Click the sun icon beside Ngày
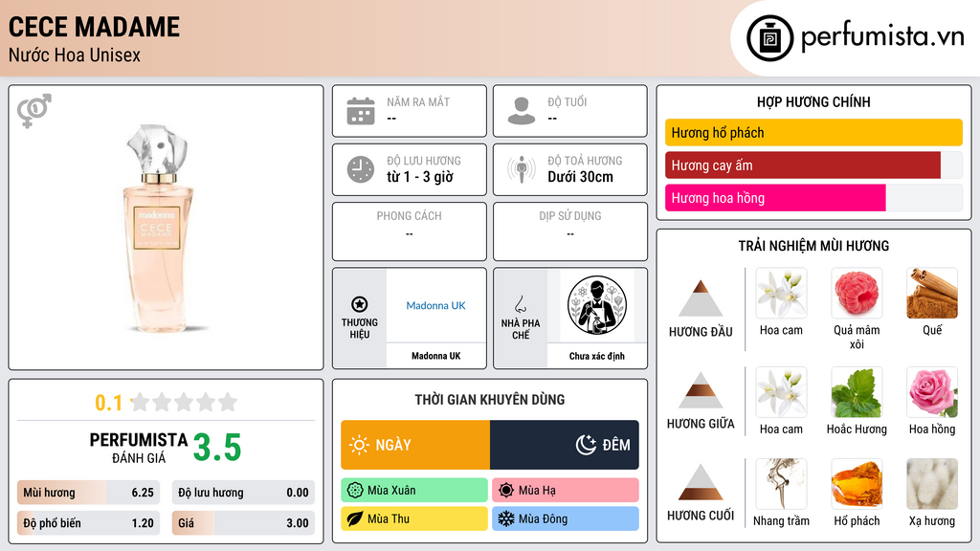Screen dimensions: 980x551 [x=360, y=445]
